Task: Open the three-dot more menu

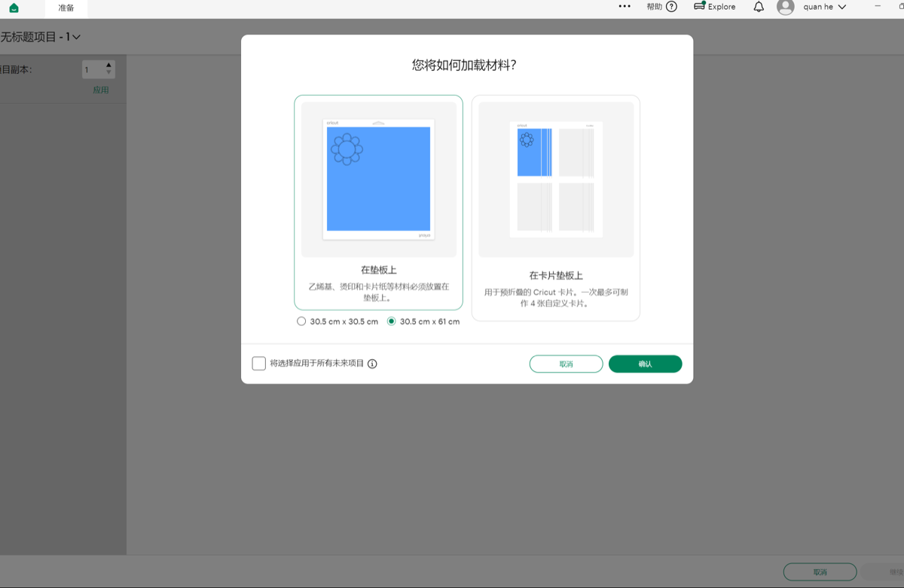Action: click(625, 6)
